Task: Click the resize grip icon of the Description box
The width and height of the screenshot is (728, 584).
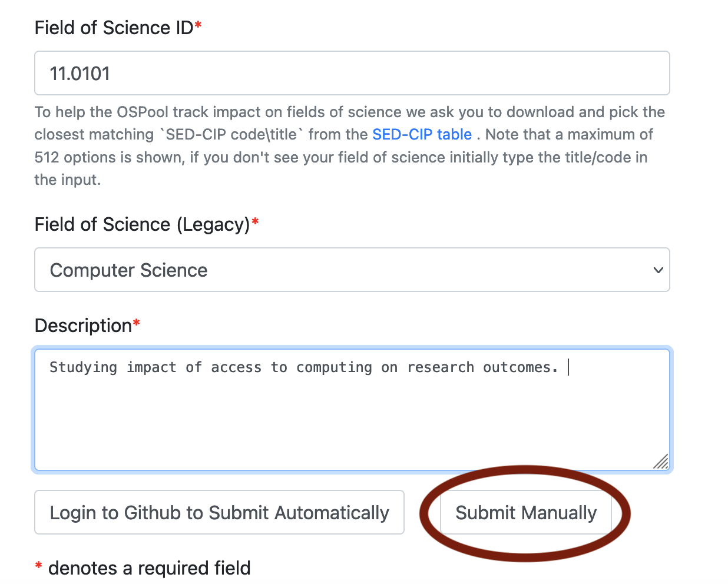Action: click(x=661, y=462)
